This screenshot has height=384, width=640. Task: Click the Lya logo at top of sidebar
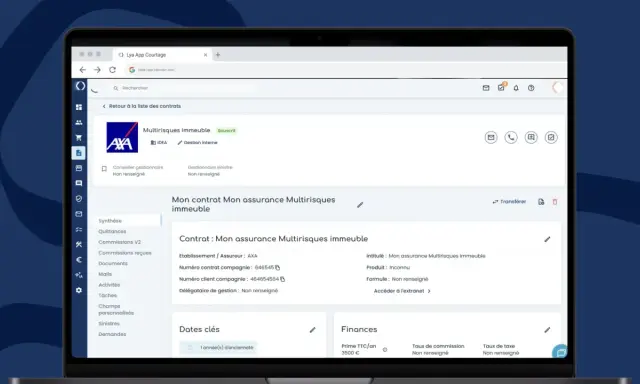pyautogui.click(x=80, y=86)
